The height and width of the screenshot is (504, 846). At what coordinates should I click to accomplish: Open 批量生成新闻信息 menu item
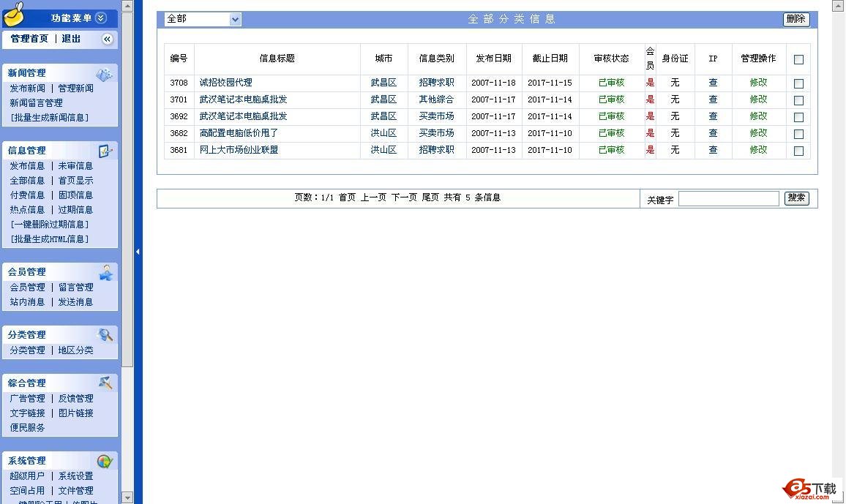[50, 117]
